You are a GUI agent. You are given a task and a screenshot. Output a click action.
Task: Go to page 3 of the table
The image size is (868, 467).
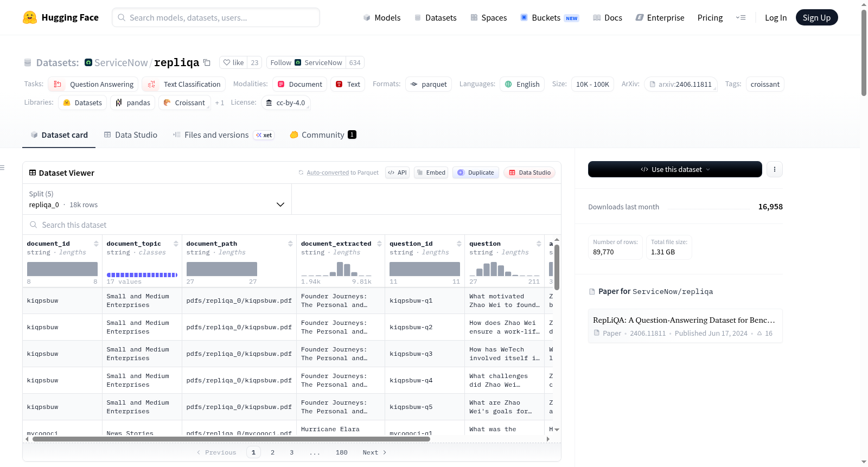[291, 452]
